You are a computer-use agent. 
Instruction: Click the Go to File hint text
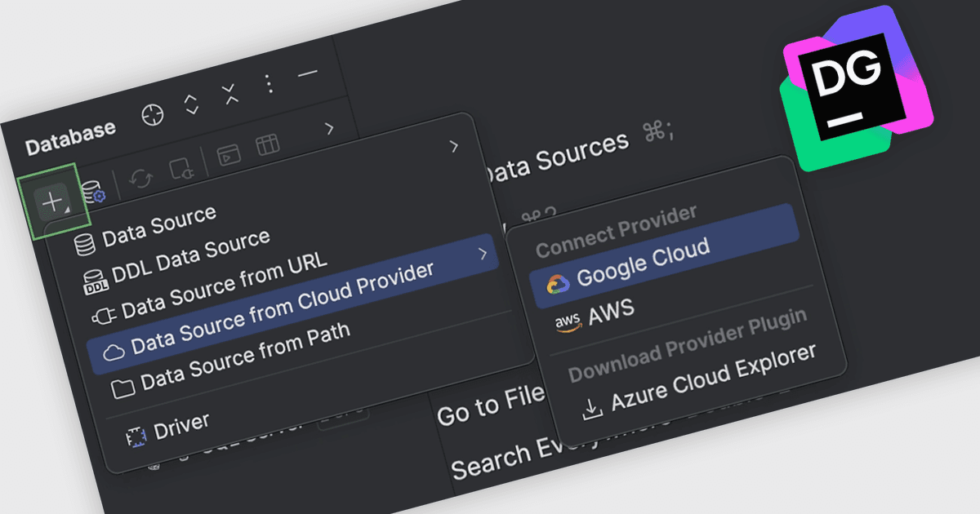(x=490, y=405)
